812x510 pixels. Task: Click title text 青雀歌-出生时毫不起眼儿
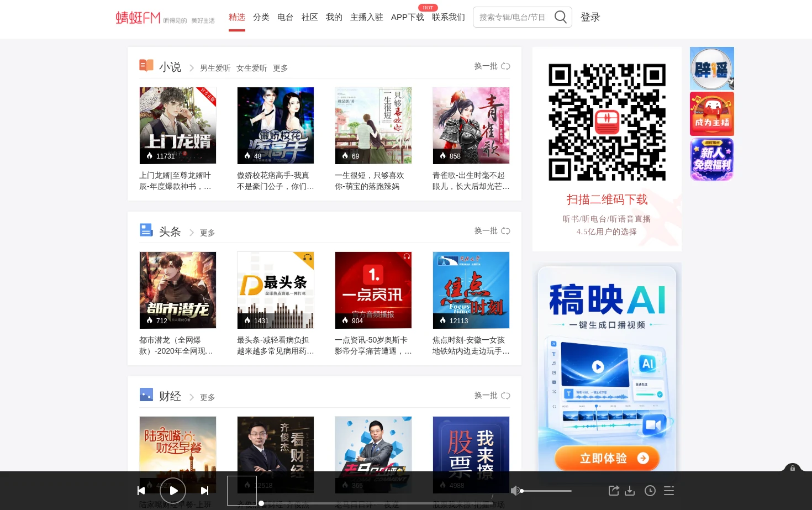tap(471, 181)
